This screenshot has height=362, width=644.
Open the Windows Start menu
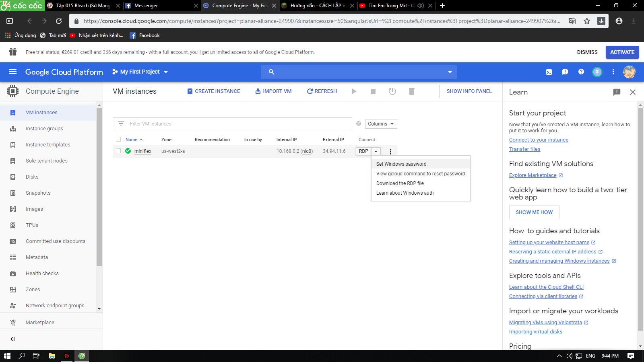click(x=7, y=356)
